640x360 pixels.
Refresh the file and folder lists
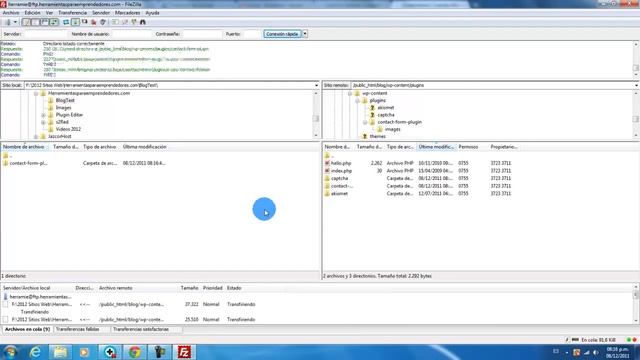[x=66, y=22]
